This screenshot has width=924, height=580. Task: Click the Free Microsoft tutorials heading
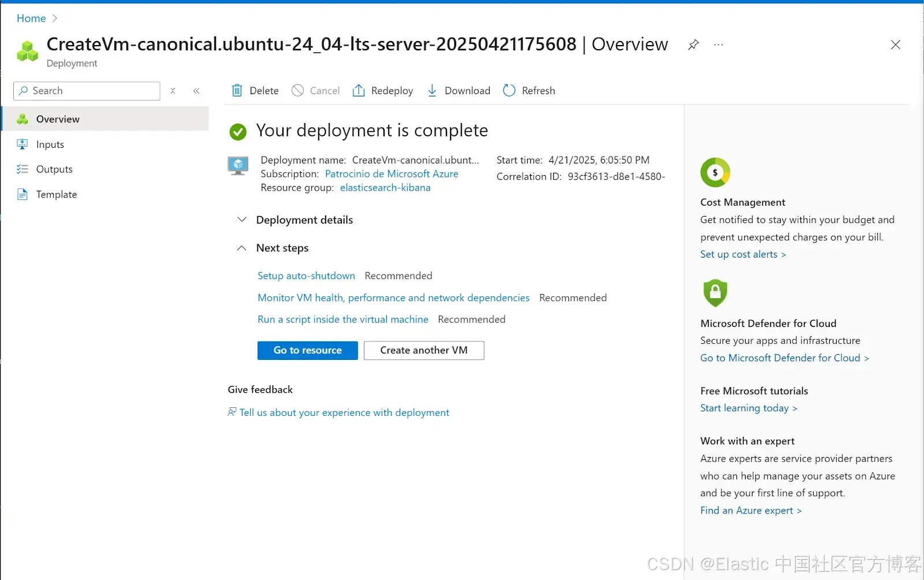[x=754, y=391]
